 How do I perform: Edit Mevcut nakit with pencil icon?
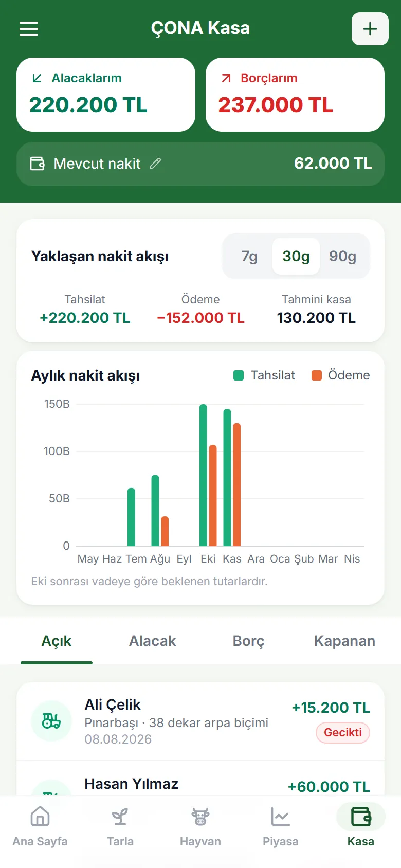coord(155,164)
